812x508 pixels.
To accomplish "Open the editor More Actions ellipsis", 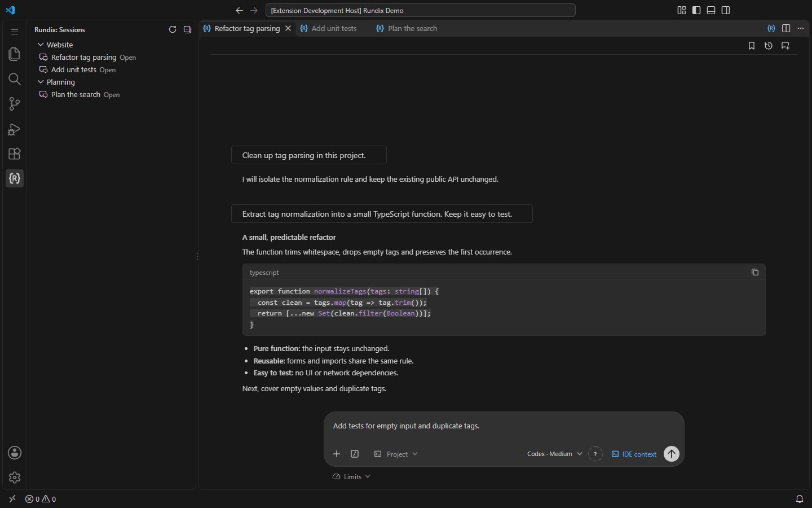I will point(801,28).
